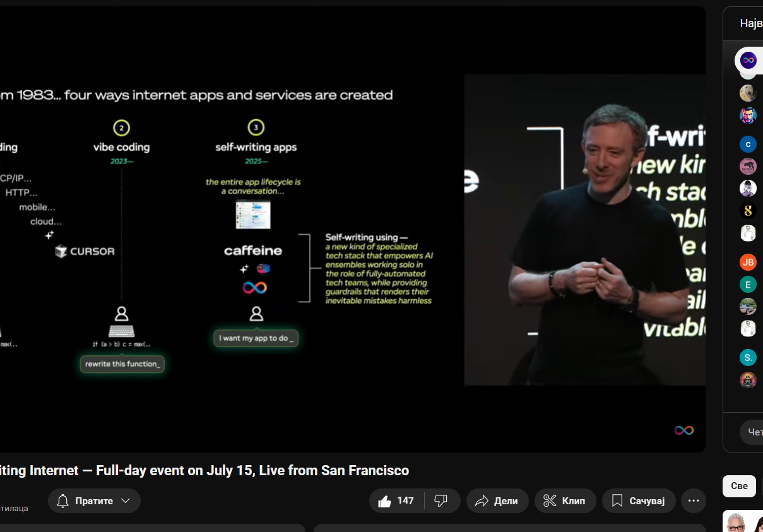Open the orange JB chat avatar
Screen dimensions: 763x532
coord(748,262)
